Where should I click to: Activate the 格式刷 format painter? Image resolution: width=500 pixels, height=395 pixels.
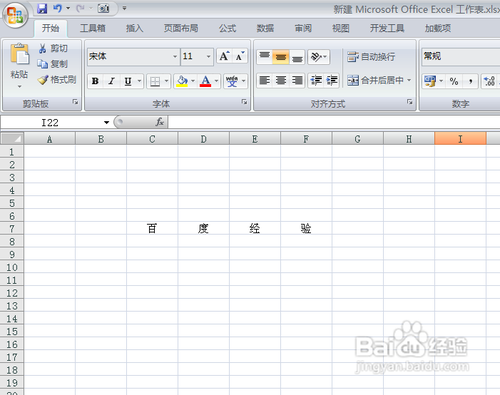57,80
